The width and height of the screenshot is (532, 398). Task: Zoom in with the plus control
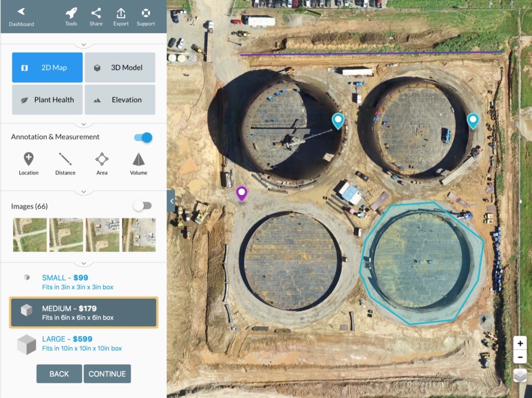pos(520,343)
